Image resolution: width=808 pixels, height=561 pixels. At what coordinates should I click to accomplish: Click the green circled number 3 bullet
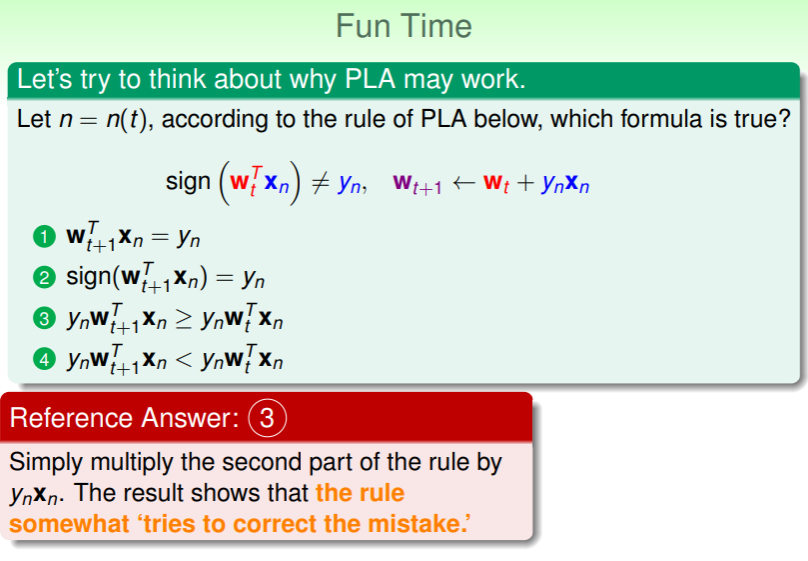41,318
